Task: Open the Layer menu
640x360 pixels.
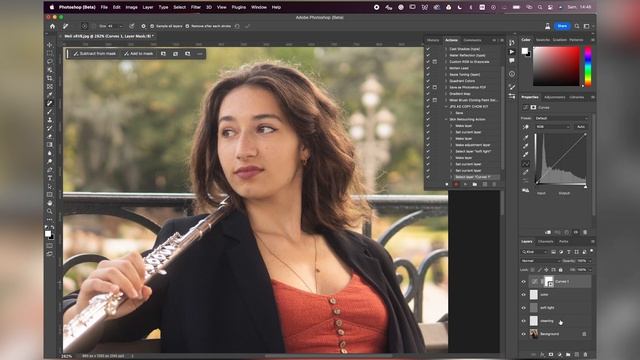Action: pos(148,7)
